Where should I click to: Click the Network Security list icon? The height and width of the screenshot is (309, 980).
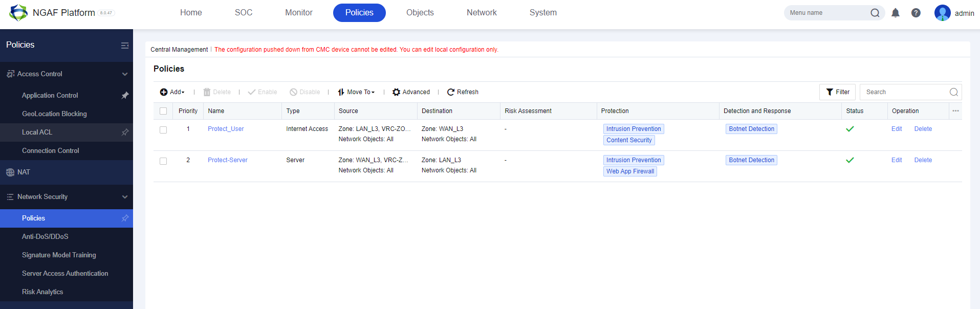pos(10,197)
